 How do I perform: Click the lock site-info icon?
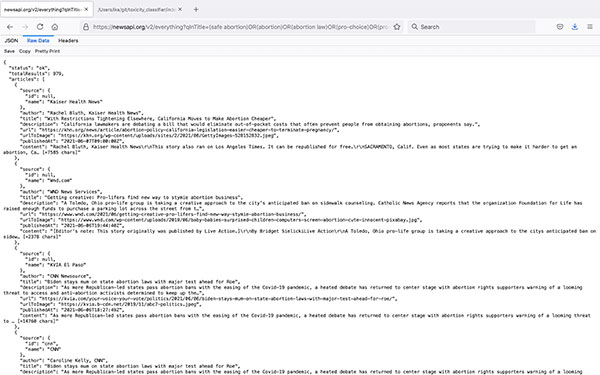click(86, 27)
